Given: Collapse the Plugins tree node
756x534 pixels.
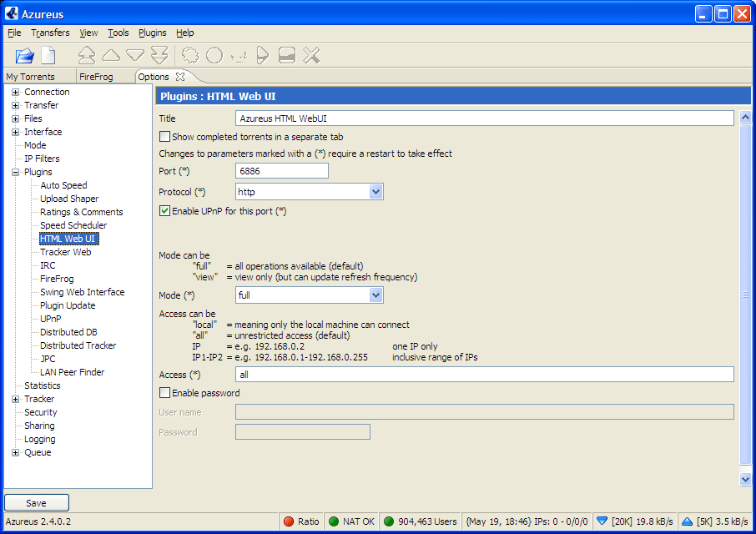Looking at the screenshot, I should pyautogui.click(x=15, y=172).
